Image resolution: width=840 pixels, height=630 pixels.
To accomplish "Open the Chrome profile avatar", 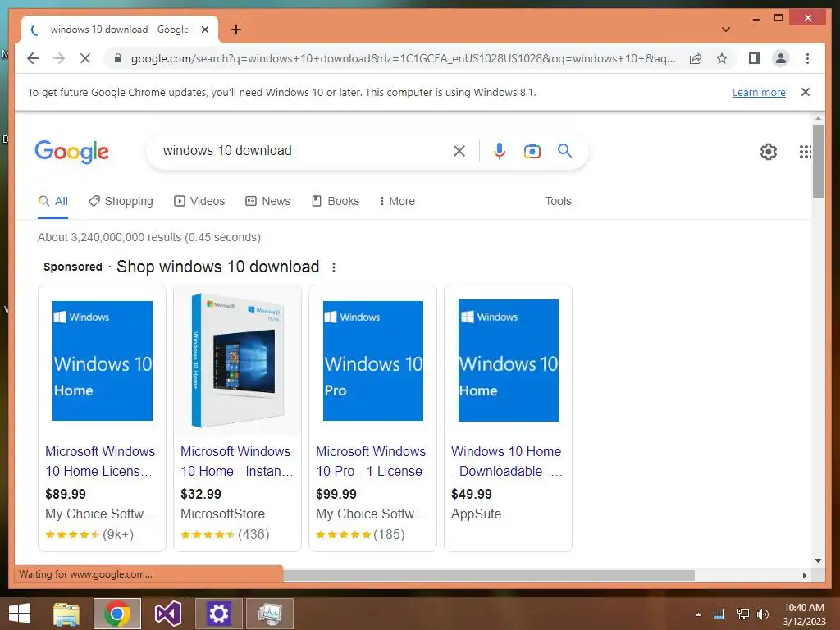I will pyautogui.click(x=781, y=58).
